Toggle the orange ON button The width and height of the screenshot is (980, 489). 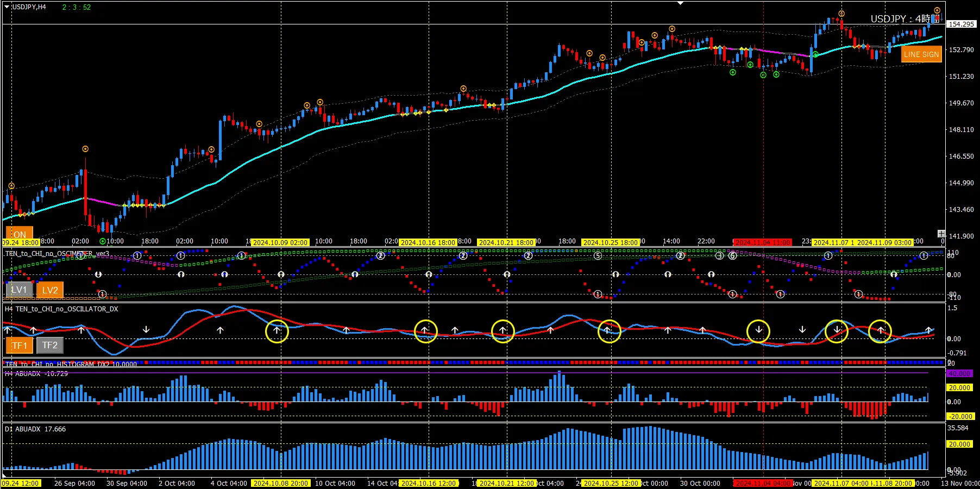pyautogui.click(x=20, y=234)
